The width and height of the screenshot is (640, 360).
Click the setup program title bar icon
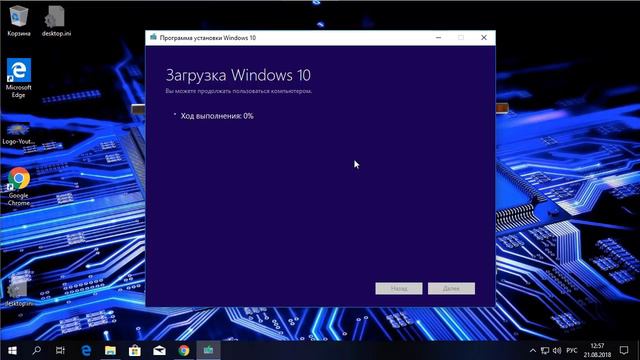point(153,38)
